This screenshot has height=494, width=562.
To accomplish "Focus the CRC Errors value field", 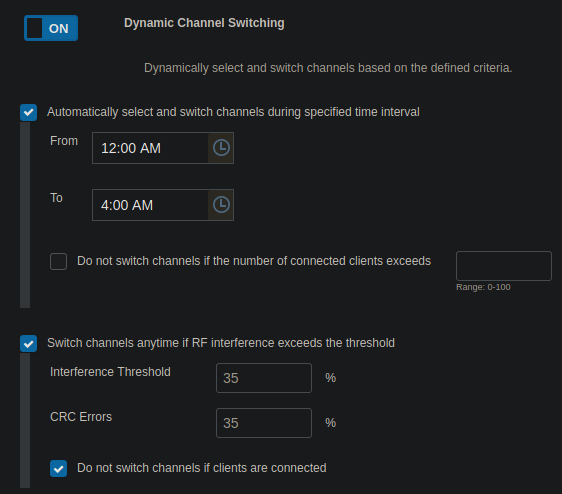I will (x=264, y=423).
